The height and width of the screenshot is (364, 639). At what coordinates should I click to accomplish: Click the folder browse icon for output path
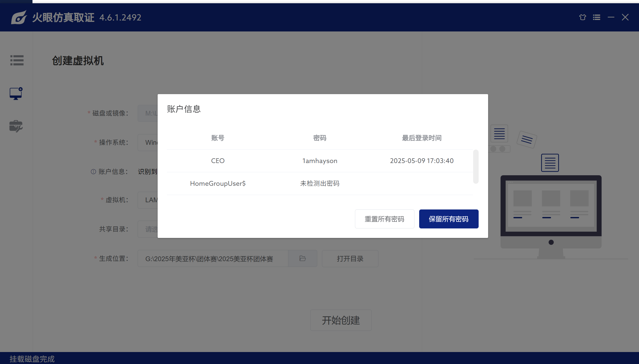coord(303,258)
